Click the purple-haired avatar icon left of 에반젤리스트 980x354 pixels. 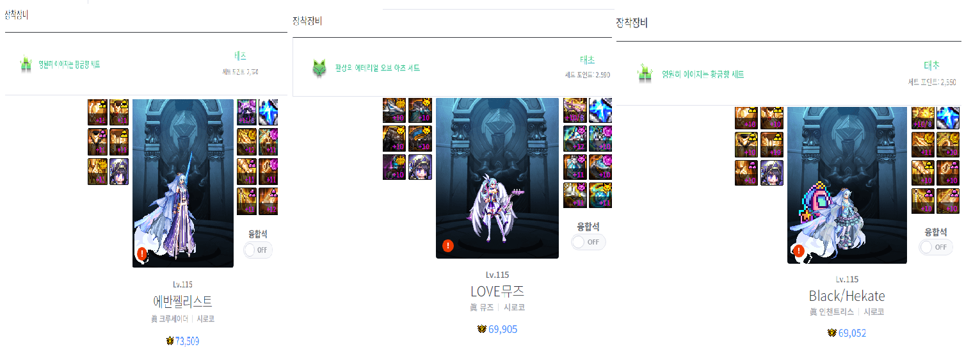pyautogui.click(x=119, y=172)
